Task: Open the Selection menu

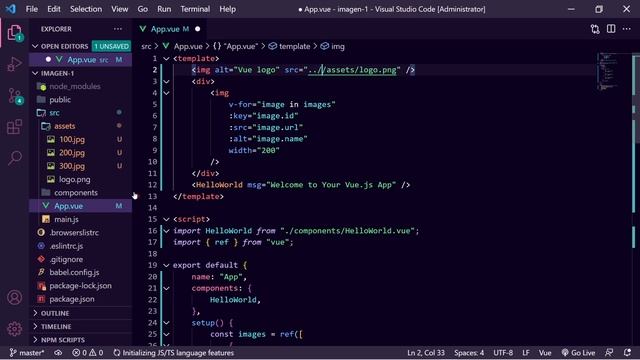Action: click(x=86, y=9)
